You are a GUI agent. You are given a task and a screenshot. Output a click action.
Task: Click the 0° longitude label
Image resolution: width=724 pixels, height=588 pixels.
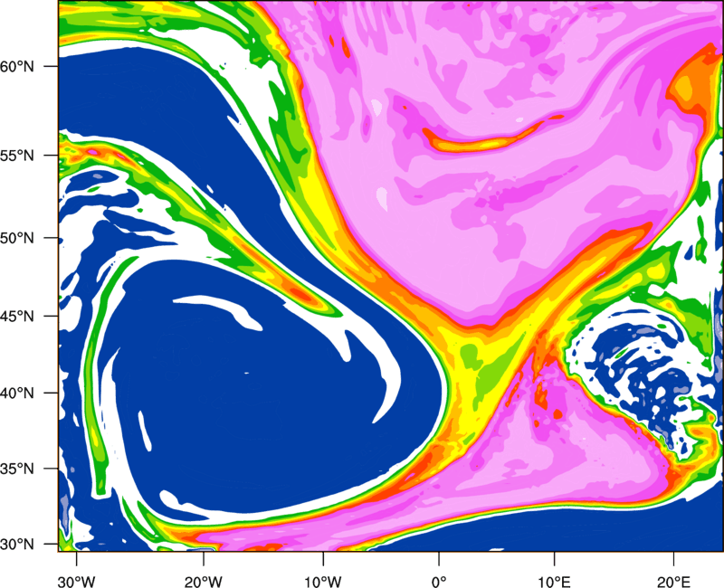tap(439, 582)
